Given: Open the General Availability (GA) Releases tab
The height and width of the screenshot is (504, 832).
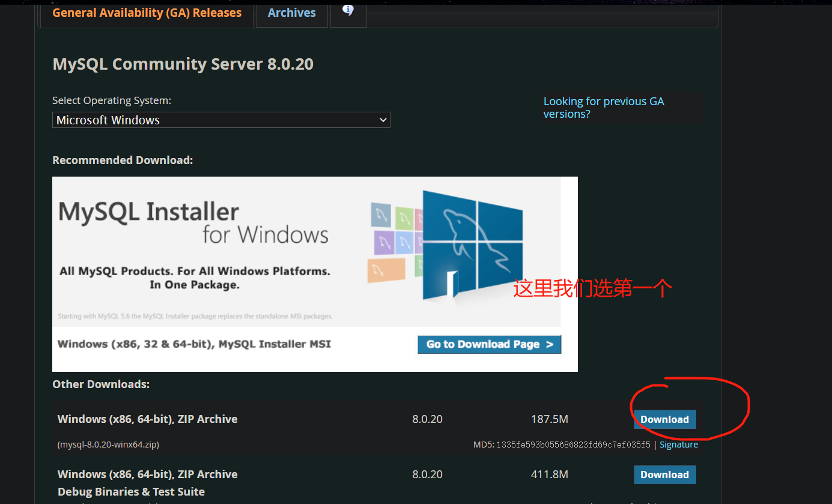Looking at the screenshot, I should coord(147,13).
